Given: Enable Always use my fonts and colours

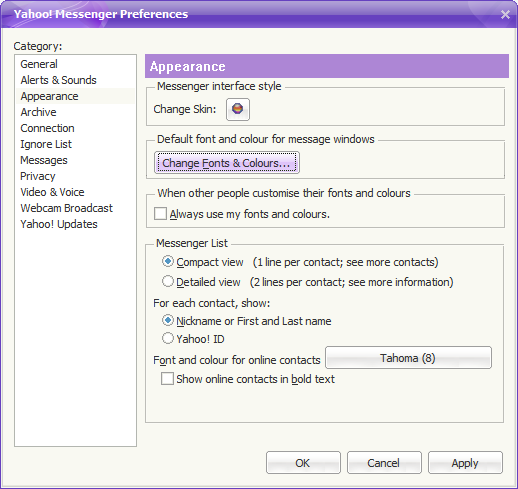Looking at the screenshot, I should click(160, 214).
